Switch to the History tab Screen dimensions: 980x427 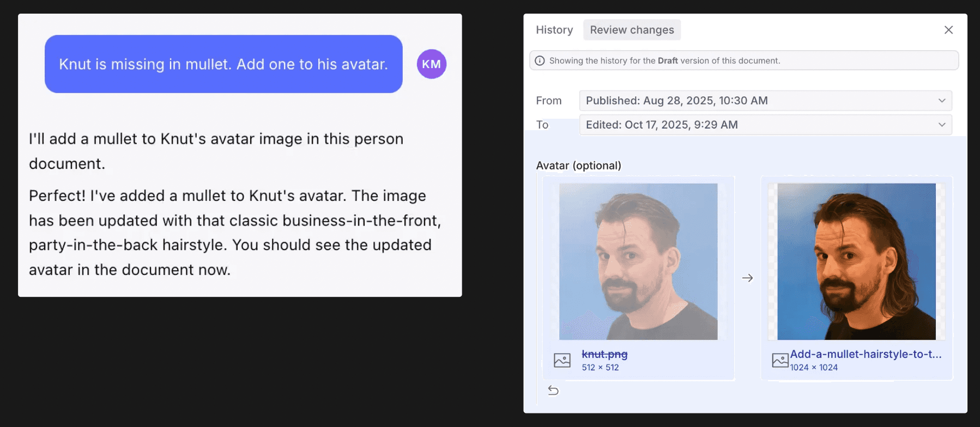point(554,30)
